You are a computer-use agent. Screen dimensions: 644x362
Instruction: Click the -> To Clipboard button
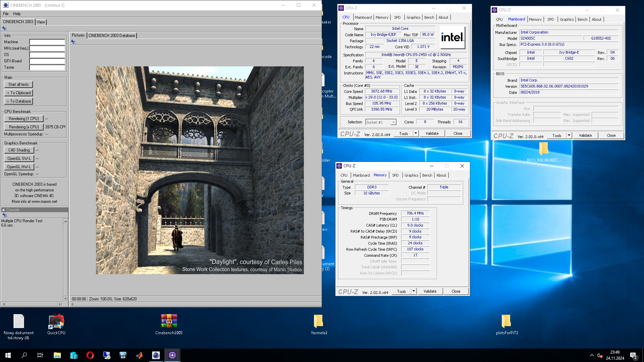tap(18, 93)
